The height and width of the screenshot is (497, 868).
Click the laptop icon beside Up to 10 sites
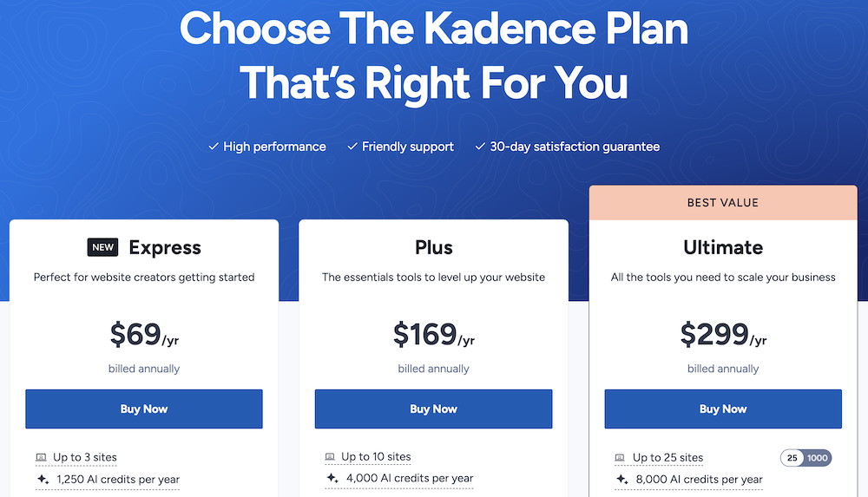[330, 457]
